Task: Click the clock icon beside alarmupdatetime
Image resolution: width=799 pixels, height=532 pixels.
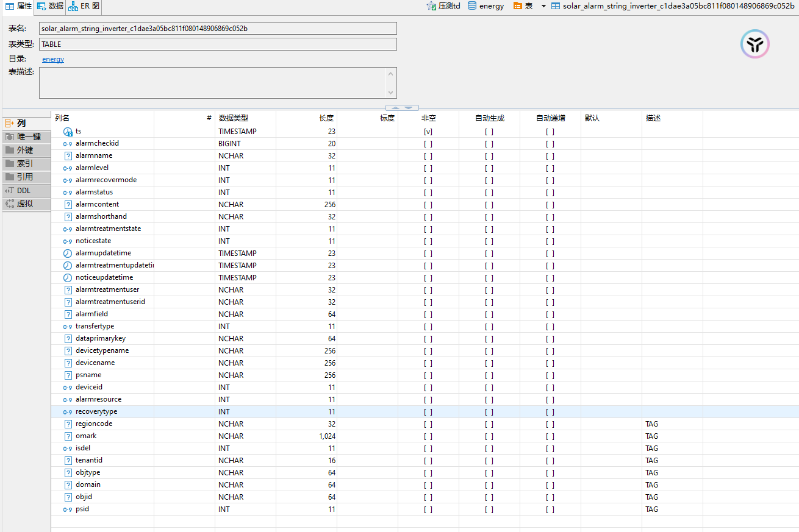Action: click(68, 254)
